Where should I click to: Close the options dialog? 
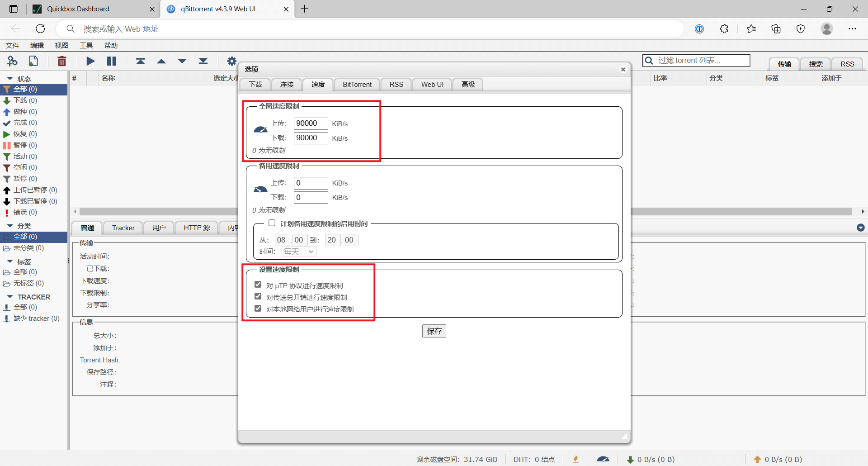click(623, 69)
